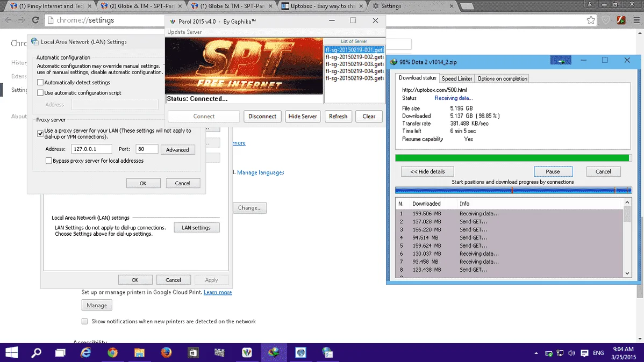Close the Uptobox tab
Screen dimensions: 644x362
[x=361, y=6]
